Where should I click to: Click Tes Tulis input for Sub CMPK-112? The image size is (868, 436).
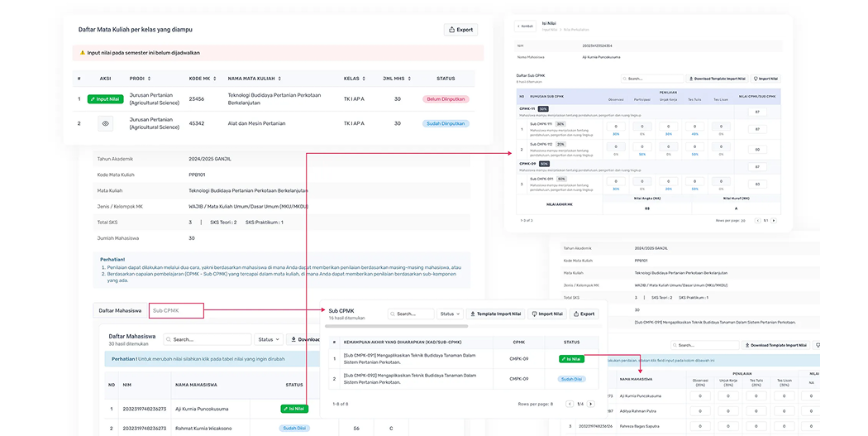[694, 146]
